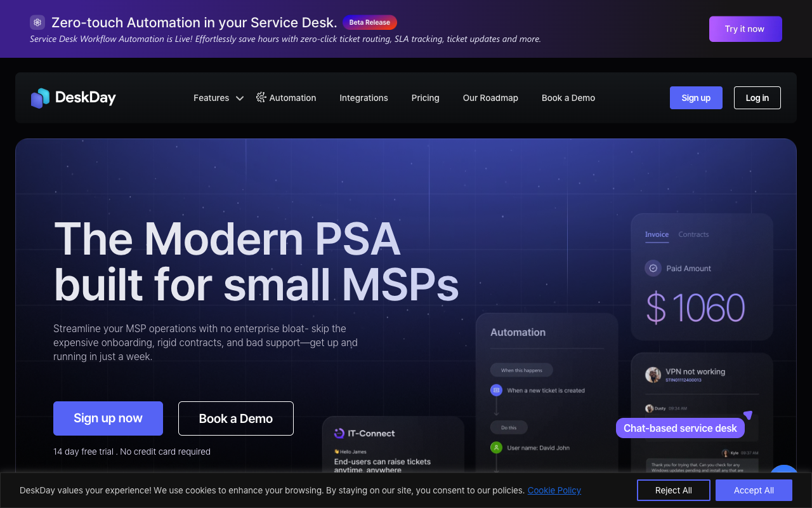
Task: Reject all cookies
Action: point(674,490)
